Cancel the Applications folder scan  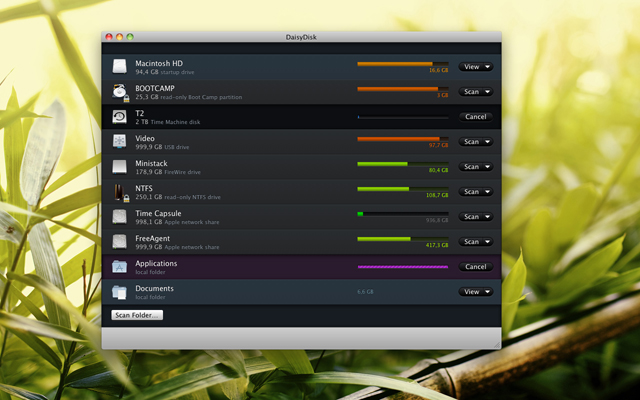coord(476,267)
